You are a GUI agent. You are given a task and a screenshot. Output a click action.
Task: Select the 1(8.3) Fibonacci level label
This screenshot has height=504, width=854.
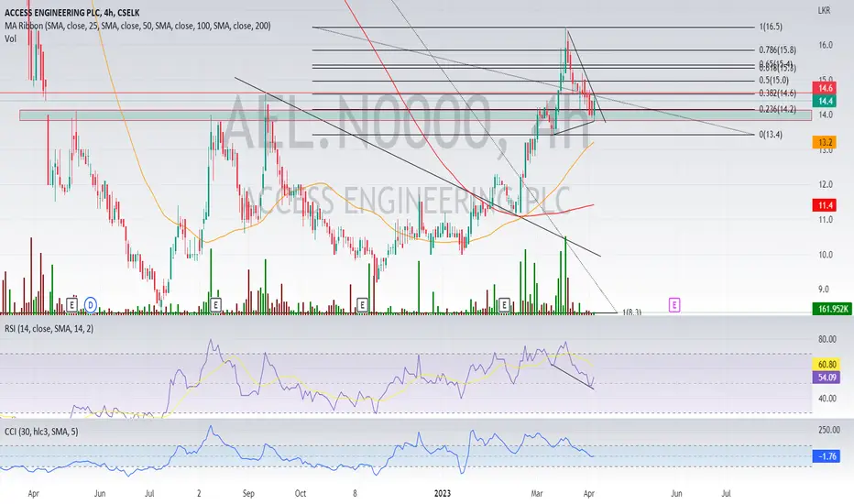click(x=631, y=312)
